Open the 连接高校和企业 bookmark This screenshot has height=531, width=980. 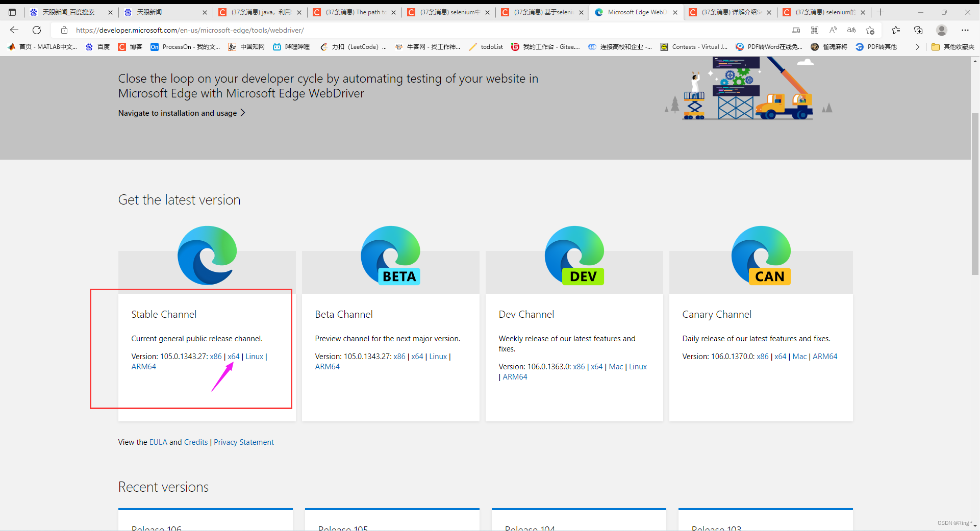click(x=620, y=47)
